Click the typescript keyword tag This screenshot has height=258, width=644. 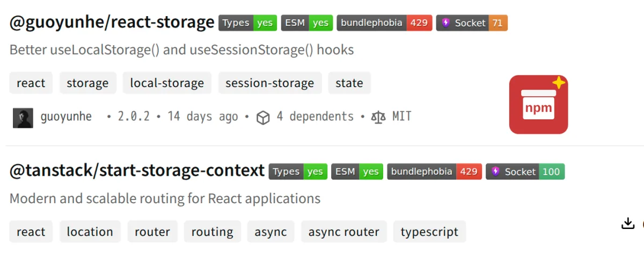[429, 232]
